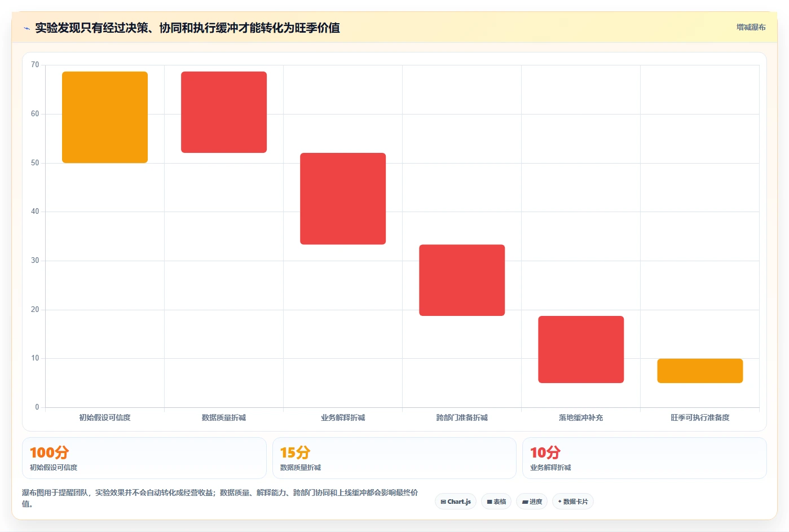Select the 数据卡片 chip
This screenshot has height=532, width=789.
click(x=573, y=502)
